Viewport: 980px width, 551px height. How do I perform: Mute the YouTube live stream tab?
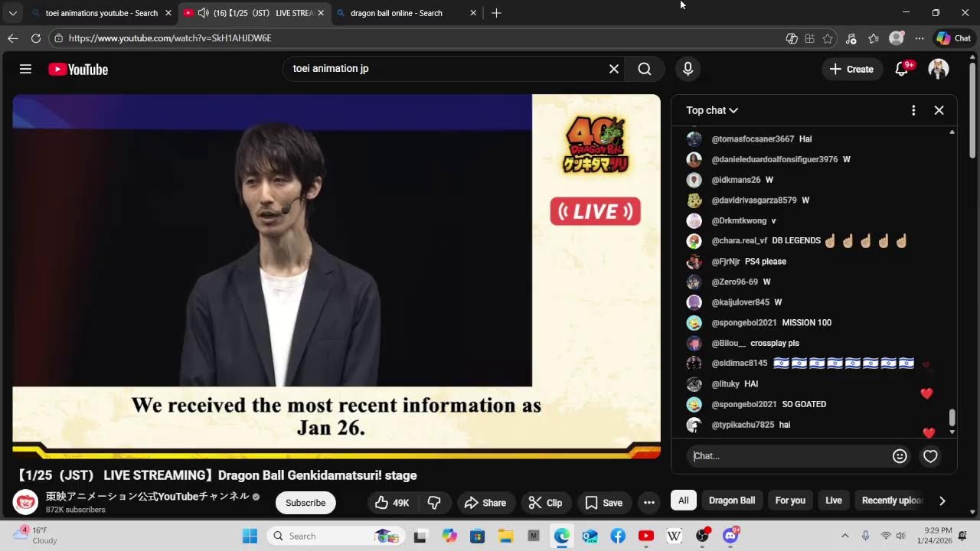[x=204, y=13]
